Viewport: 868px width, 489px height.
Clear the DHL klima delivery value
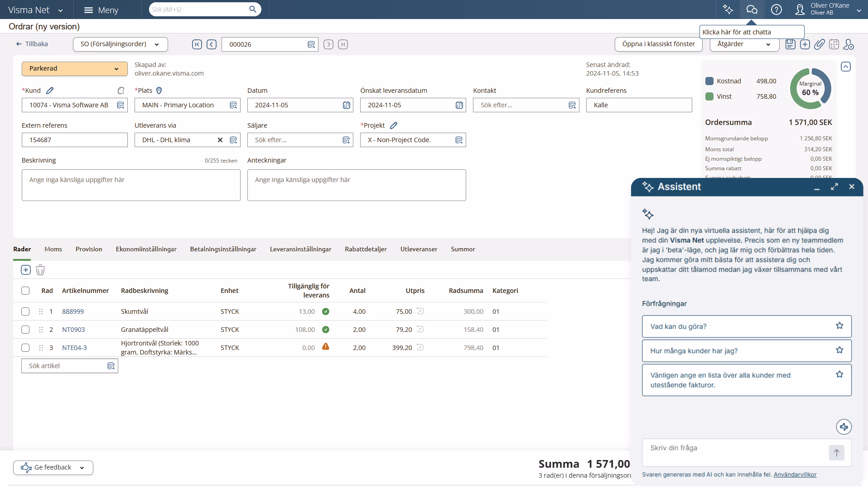[220, 140]
